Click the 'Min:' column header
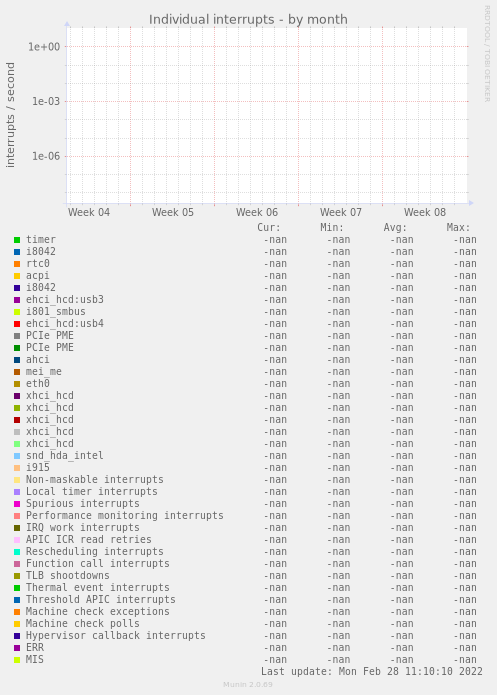Screen dimensions: 497x695 332,228
